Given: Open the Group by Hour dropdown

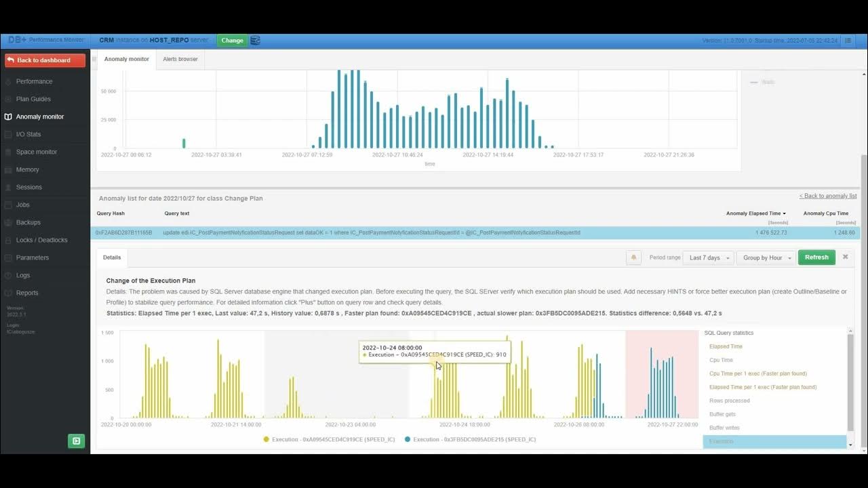Looking at the screenshot, I should [x=767, y=258].
